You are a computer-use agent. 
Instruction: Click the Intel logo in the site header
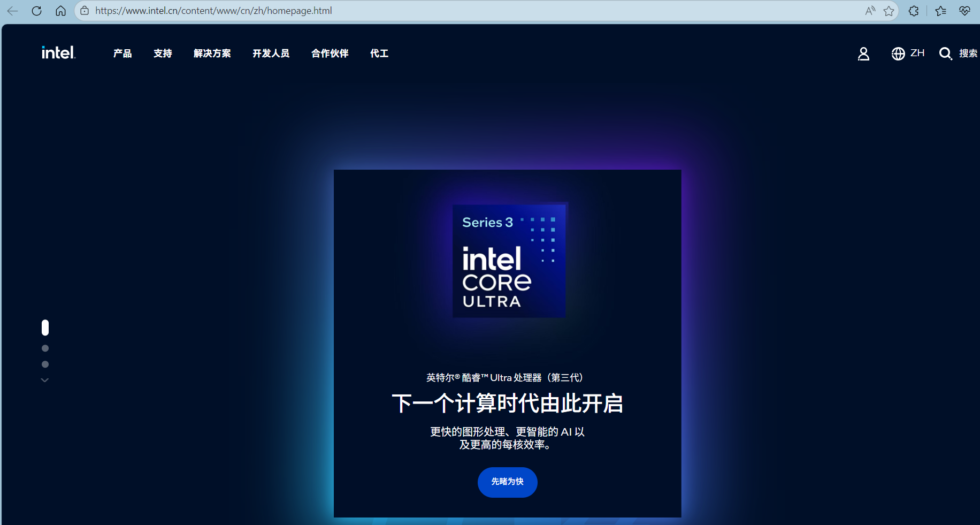[x=59, y=52]
